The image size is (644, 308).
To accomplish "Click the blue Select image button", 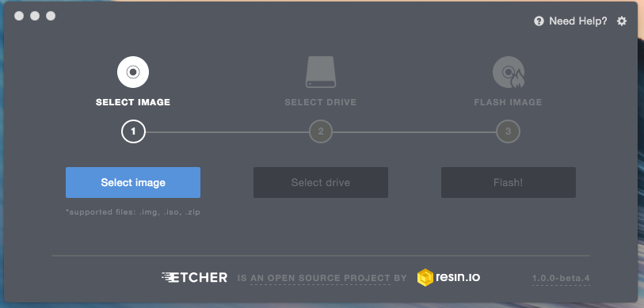I will [x=133, y=182].
